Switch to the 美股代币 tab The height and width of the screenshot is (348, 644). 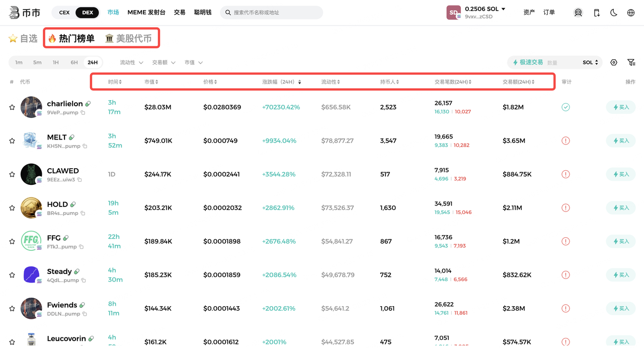pyautogui.click(x=128, y=39)
